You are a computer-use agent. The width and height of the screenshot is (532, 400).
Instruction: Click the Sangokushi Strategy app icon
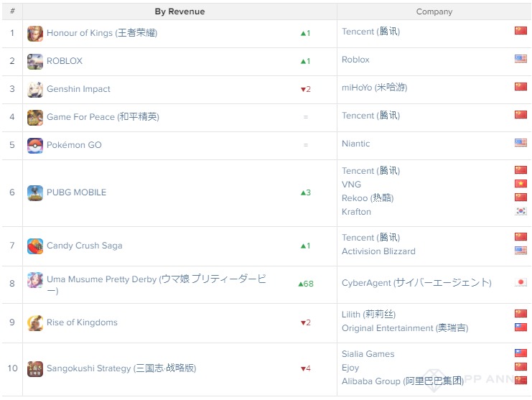pos(35,369)
